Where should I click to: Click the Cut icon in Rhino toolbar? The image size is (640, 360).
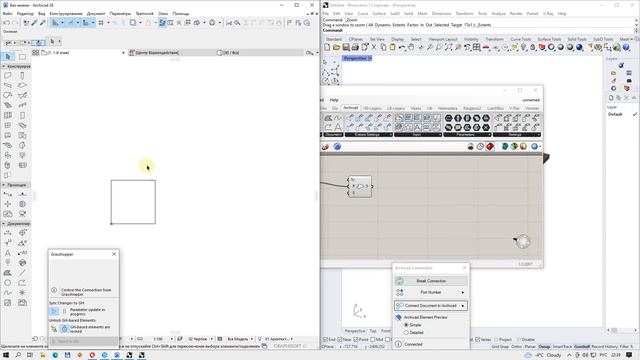pyautogui.click(x=374, y=47)
